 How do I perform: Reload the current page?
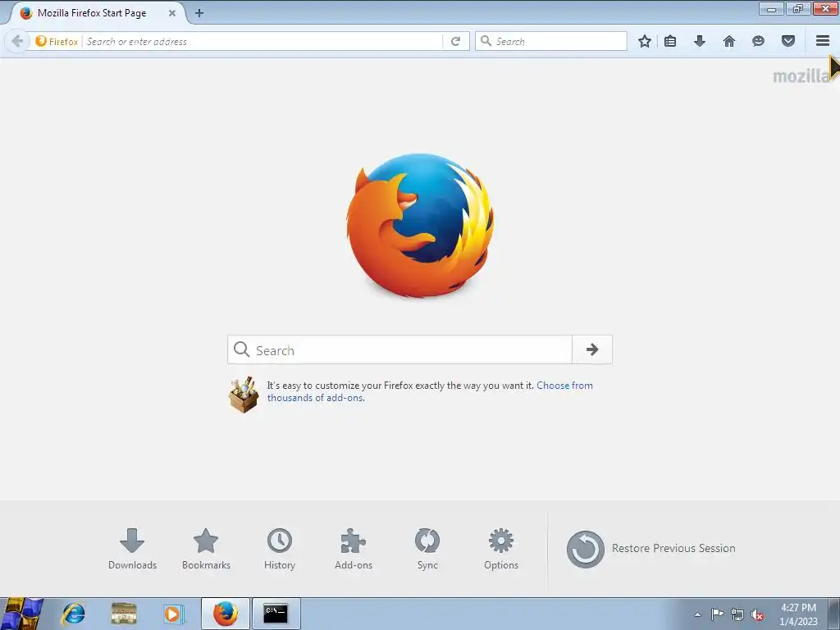pyautogui.click(x=455, y=41)
